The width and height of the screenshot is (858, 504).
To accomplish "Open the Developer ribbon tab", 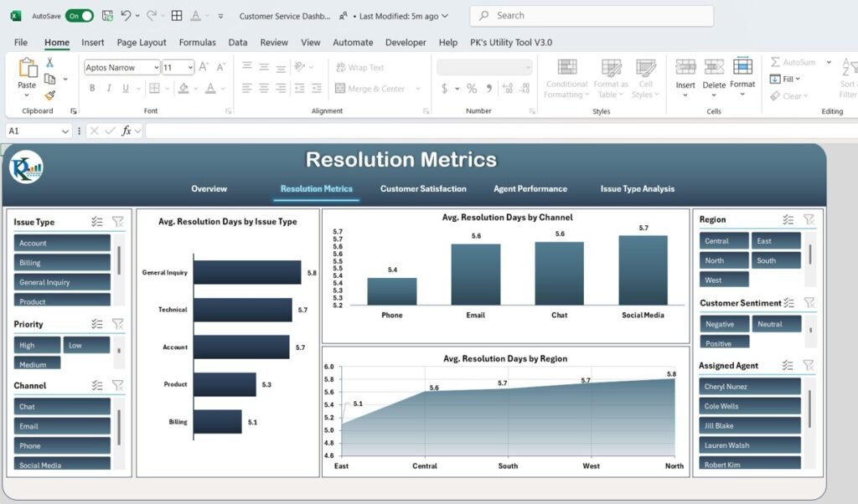I will pyautogui.click(x=406, y=42).
